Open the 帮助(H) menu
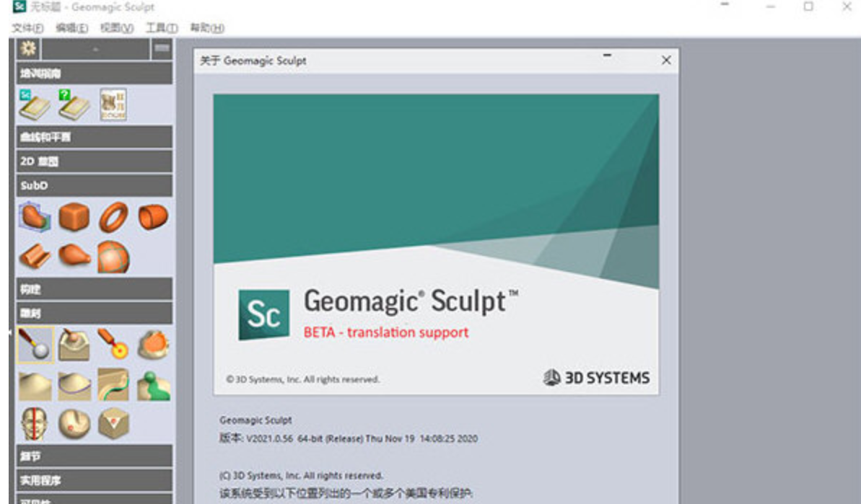Viewport: 861px width, 504px height. point(207,28)
